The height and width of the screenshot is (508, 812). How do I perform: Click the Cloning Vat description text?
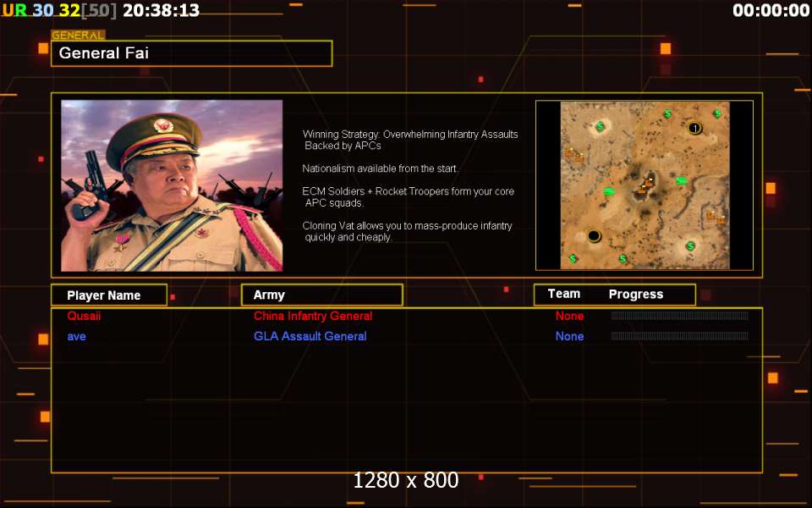click(407, 231)
